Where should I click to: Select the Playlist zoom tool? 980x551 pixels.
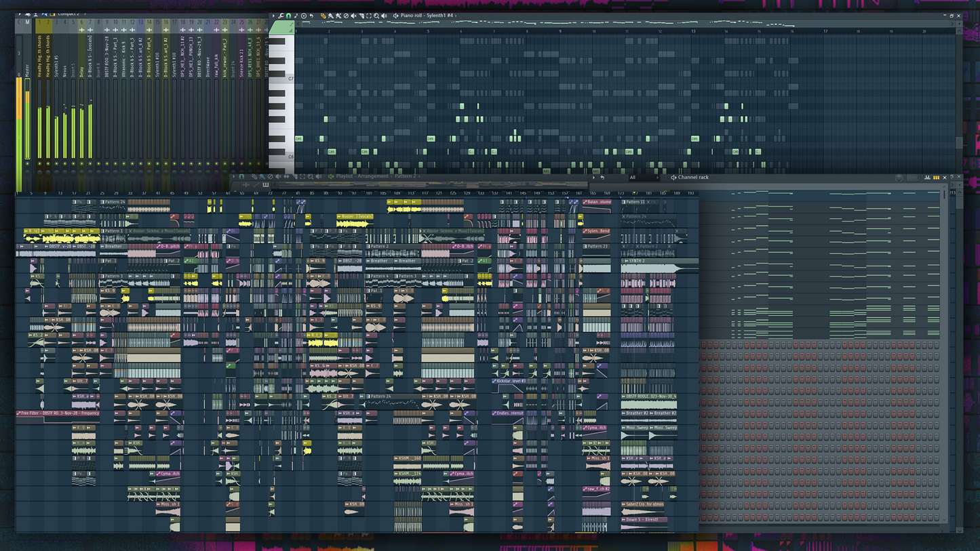click(x=310, y=176)
